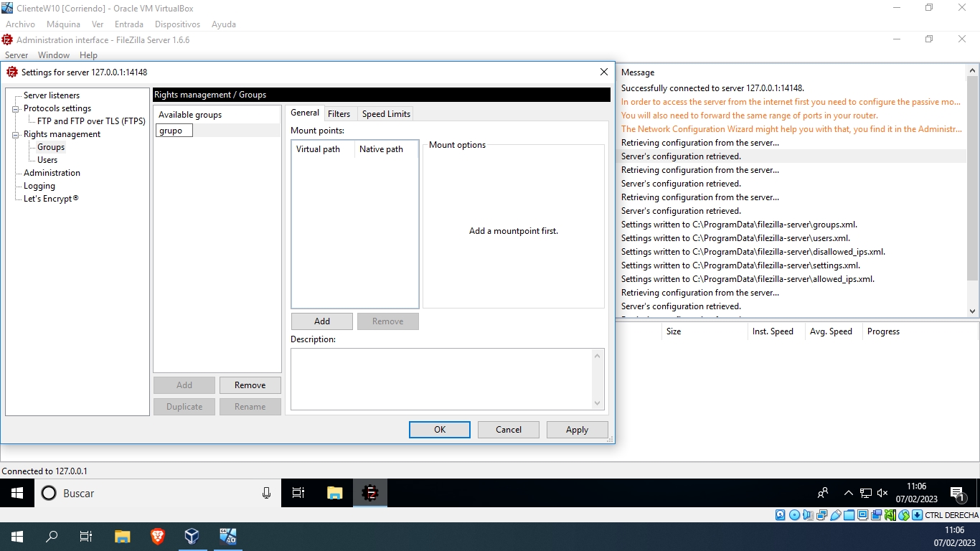The image size is (980, 551).
Task: Open the FileZilla Window menu
Action: (54, 55)
